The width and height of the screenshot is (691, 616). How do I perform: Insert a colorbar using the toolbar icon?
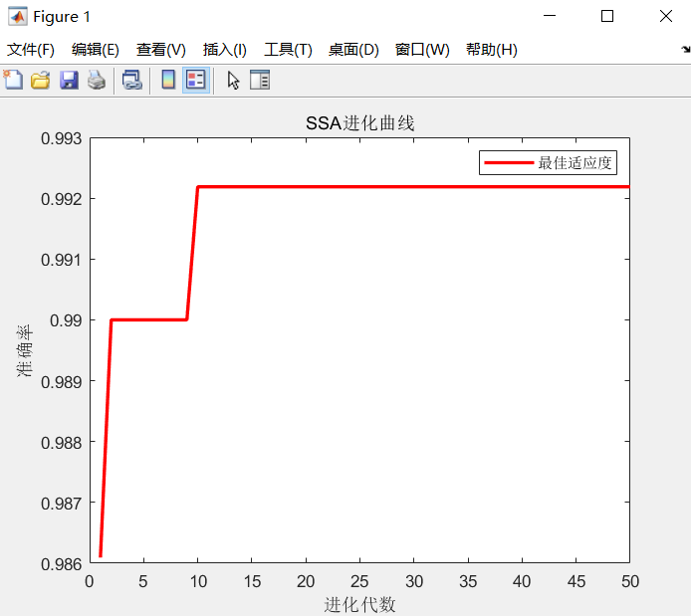click(168, 81)
